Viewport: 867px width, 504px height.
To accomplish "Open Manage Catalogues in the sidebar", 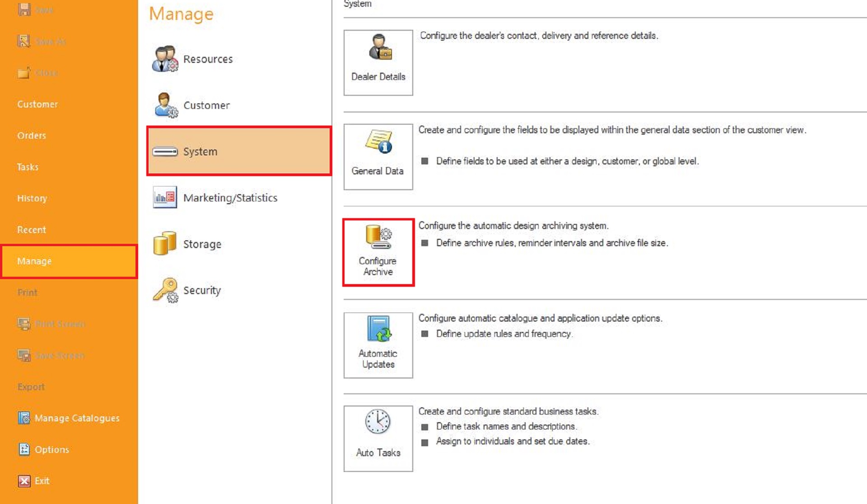I will tap(69, 418).
